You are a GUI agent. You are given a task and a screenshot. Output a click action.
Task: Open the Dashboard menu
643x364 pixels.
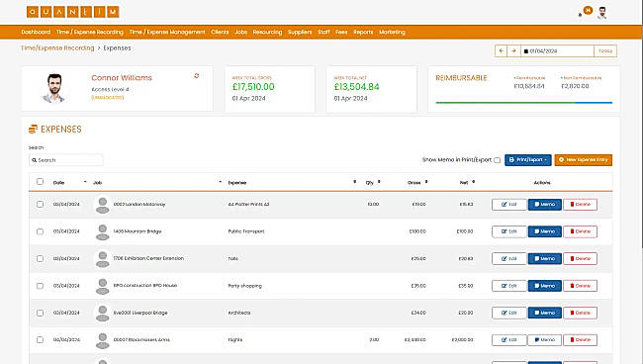pyautogui.click(x=36, y=32)
